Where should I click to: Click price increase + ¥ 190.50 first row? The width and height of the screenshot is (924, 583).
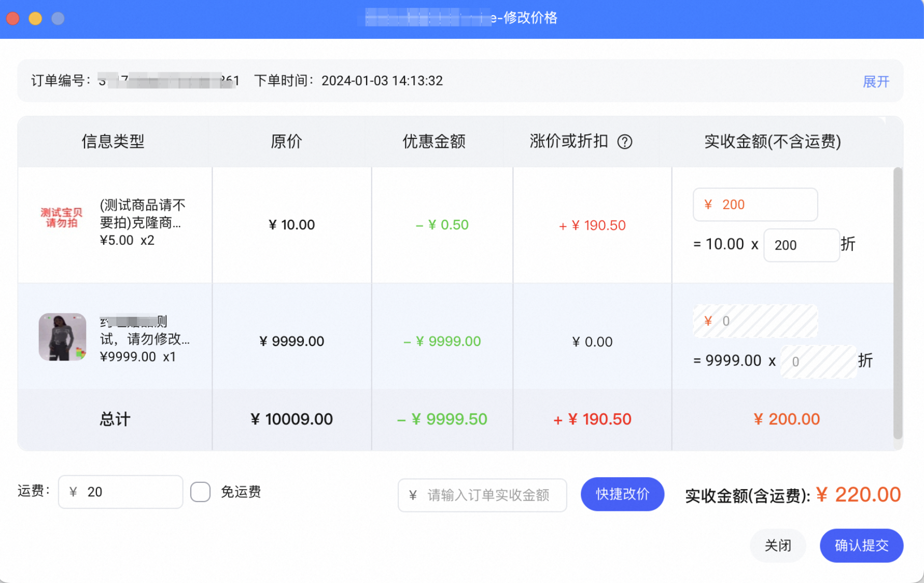pos(592,225)
